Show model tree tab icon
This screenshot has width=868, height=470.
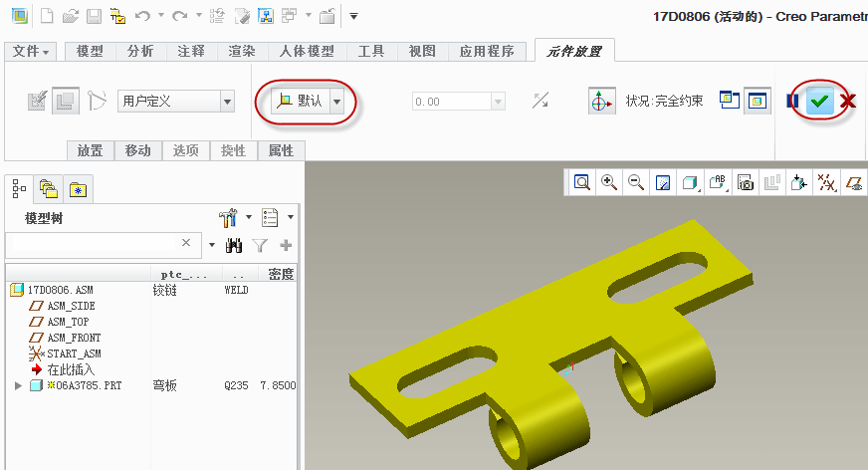(19, 189)
